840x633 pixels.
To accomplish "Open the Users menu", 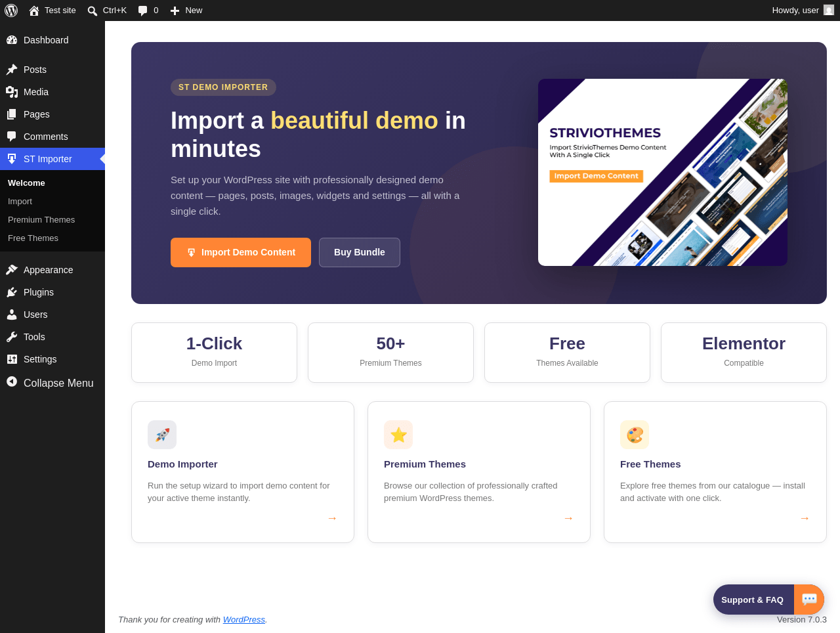I will point(52,315).
